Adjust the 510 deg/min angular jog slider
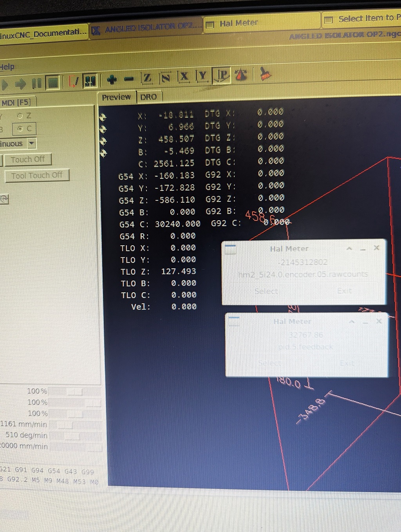 (x=74, y=435)
